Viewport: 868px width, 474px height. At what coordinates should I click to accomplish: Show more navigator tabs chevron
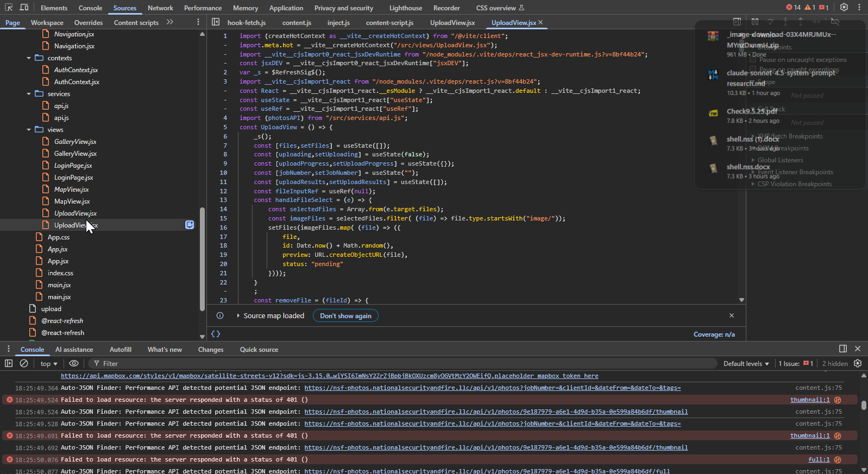[170, 22]
